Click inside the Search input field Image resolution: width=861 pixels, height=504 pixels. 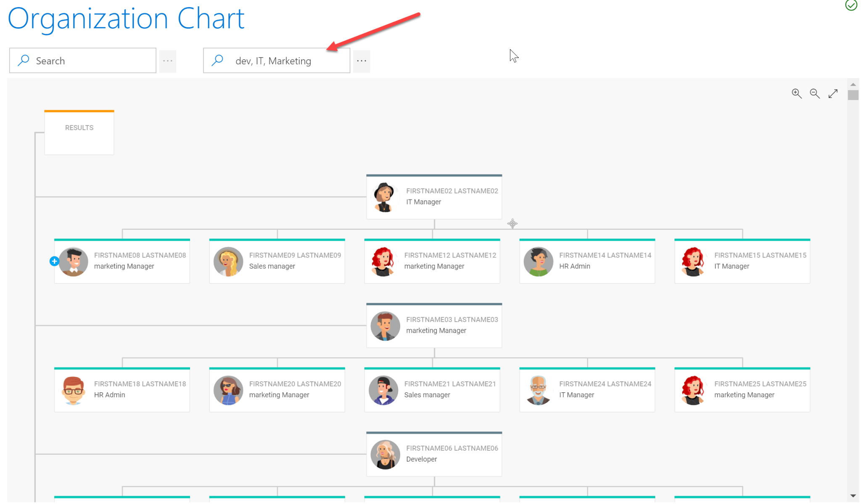[84, 60]
